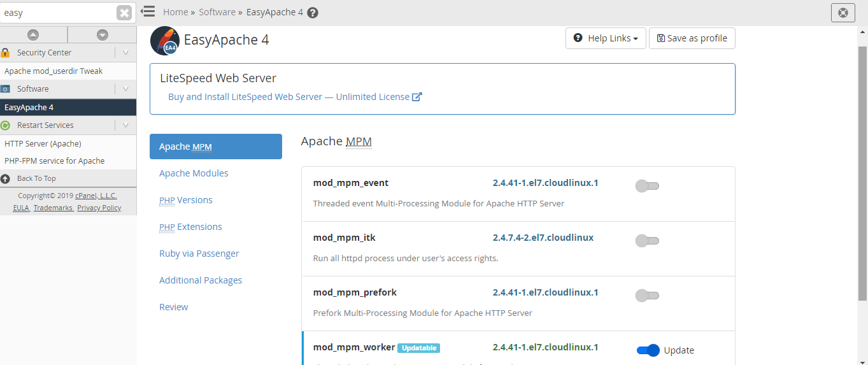Screen dimensions: 868x365
Task: Expand all sidebar groups with down arrow
Action: [x=103, y=35]
